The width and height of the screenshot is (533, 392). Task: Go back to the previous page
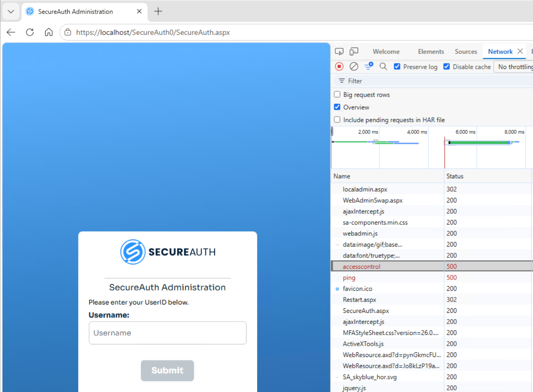[x=11, y=32]
